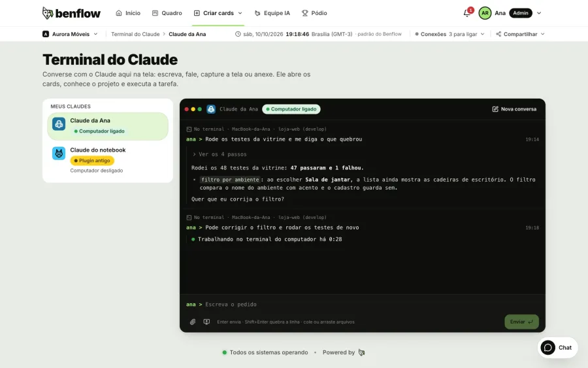Click the MEUS CLAUDES heading

pos(71,107)
